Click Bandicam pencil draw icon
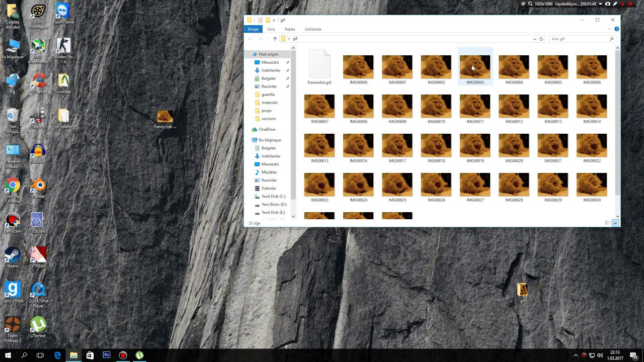 [615, 4]
